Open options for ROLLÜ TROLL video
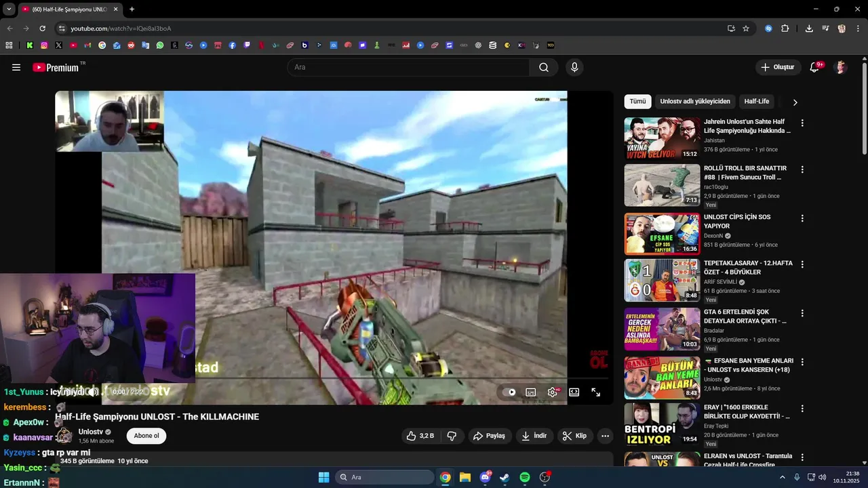This screenshot has width=868, height=488. [x=802, y=169]
